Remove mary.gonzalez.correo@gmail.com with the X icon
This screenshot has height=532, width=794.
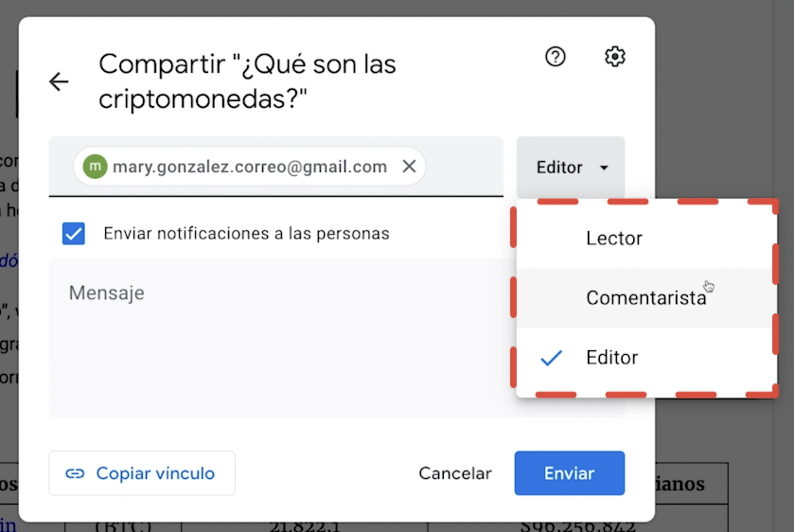coord(409,166)
